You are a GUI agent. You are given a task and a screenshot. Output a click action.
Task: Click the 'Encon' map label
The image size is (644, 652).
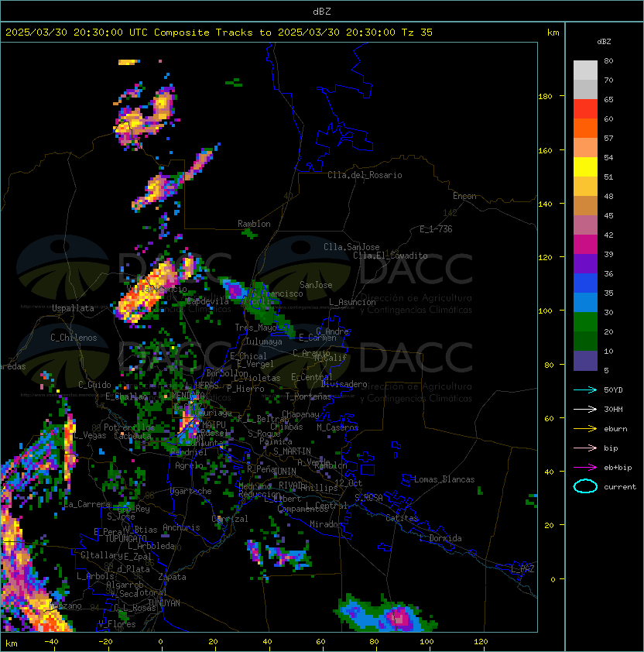464,196
